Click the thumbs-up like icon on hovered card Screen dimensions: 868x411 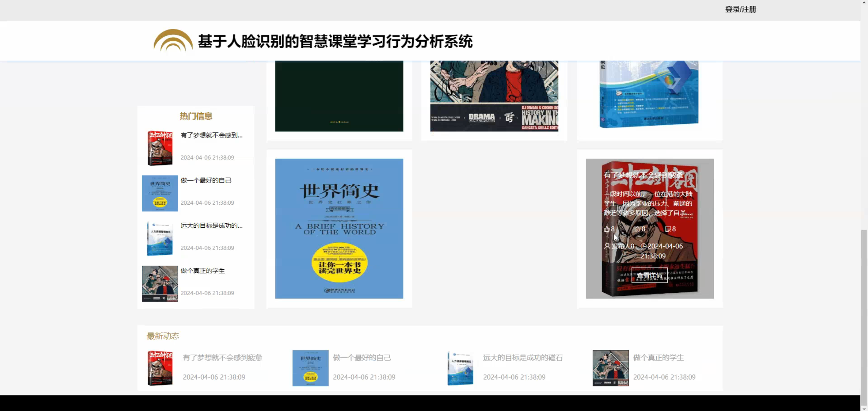click(x=607, y=229)
